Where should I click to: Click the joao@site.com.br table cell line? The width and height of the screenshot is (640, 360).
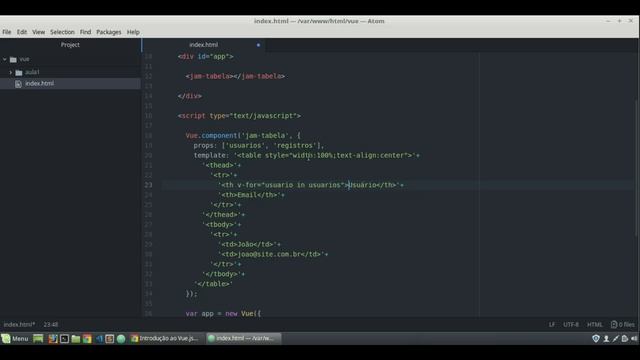(x=273, y=254)
